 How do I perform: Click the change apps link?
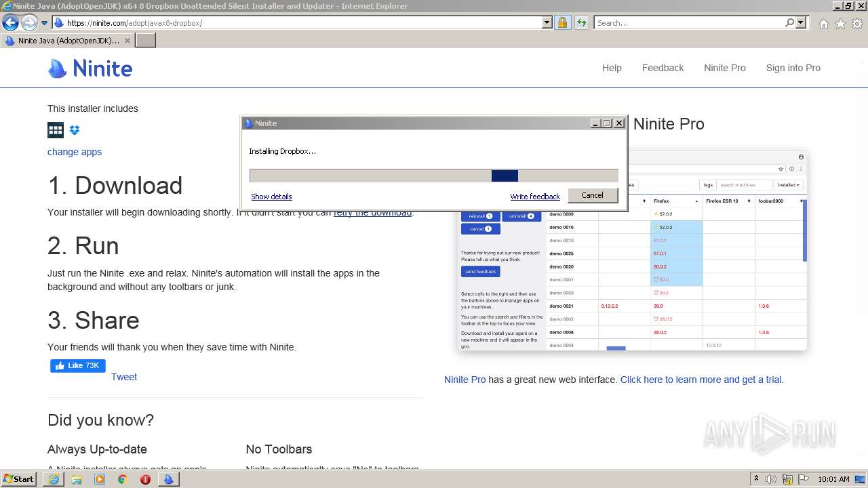point(75,152)
